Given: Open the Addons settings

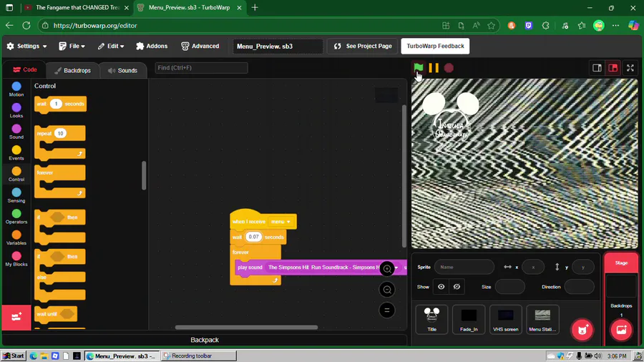Looking at the screenshot, I should pyautogui.click(x=152, y=46).
